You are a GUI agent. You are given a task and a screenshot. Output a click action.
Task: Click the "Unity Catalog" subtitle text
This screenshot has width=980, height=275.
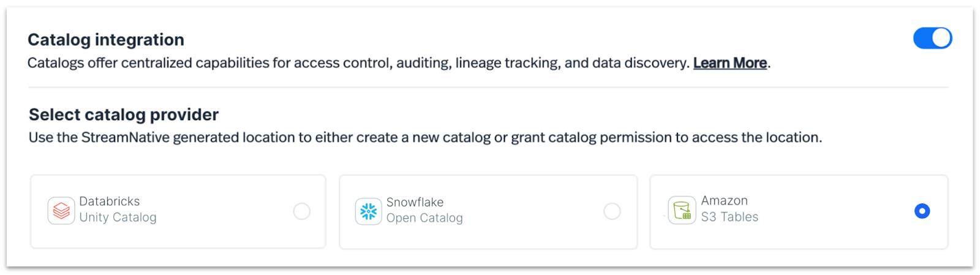coord(118,217)
